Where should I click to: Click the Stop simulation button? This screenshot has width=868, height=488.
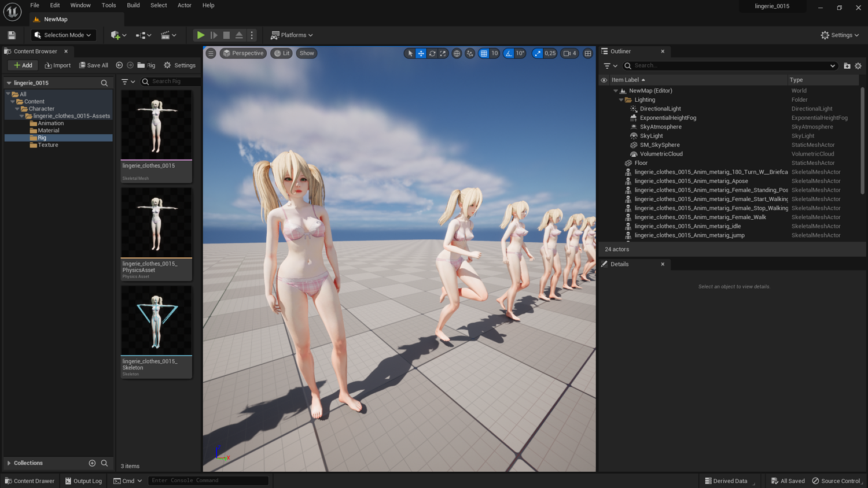226,35
